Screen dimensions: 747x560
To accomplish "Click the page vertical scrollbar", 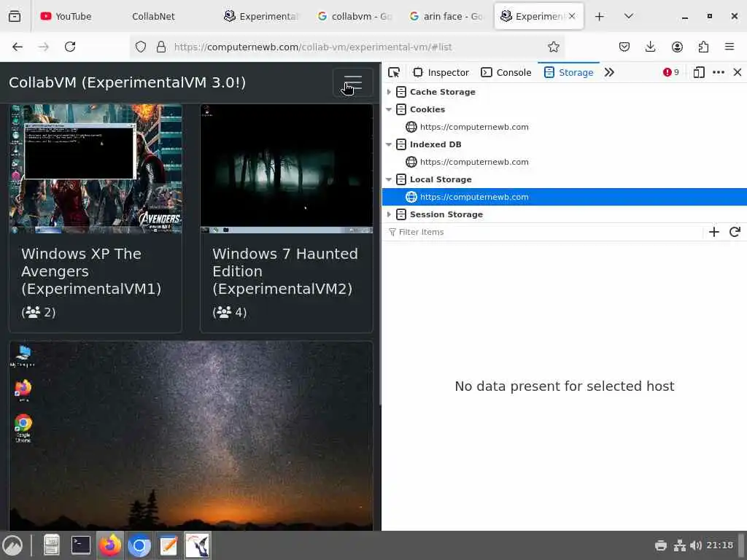I will pos(379,233).
